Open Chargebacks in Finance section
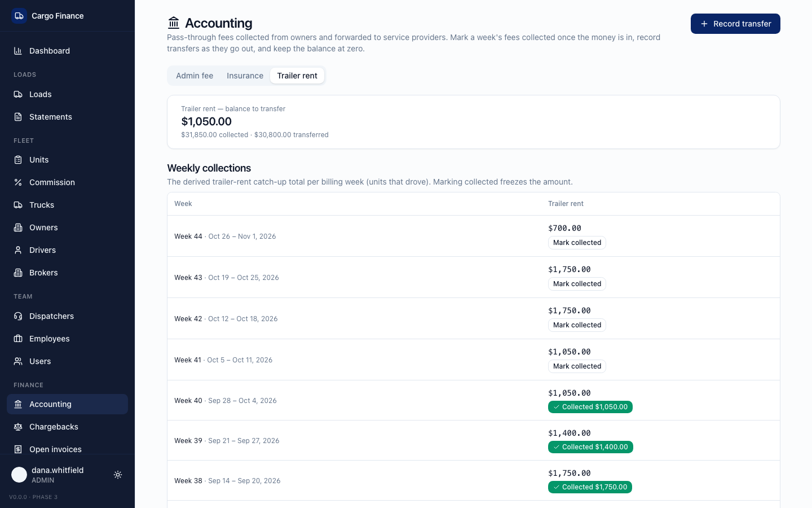 67,427
